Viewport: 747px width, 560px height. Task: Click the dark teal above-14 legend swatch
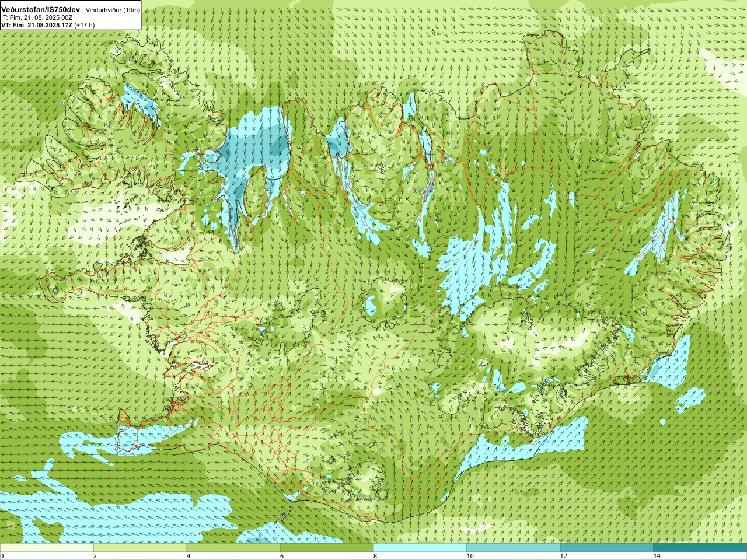click(x=700, y=548)
